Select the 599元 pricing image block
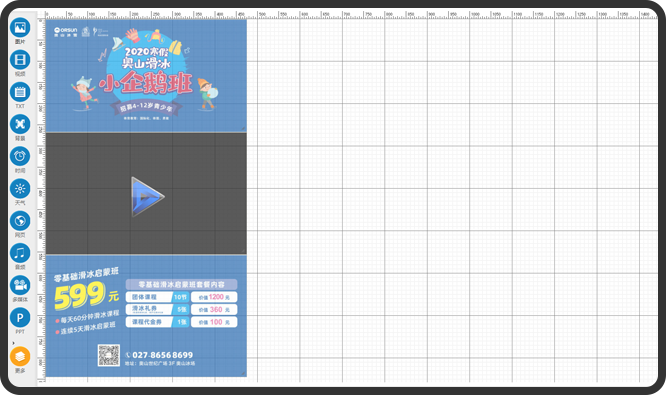 point(146,316)
